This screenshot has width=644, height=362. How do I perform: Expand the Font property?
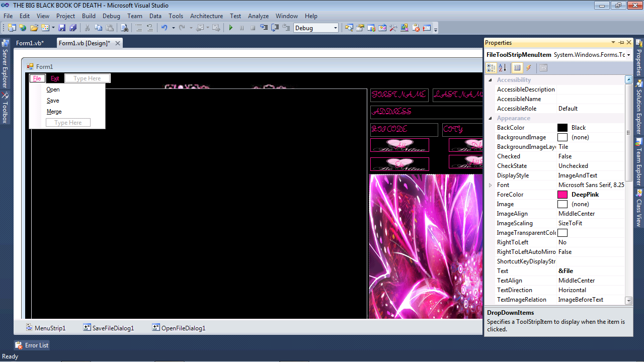click(x=492, y=185)
